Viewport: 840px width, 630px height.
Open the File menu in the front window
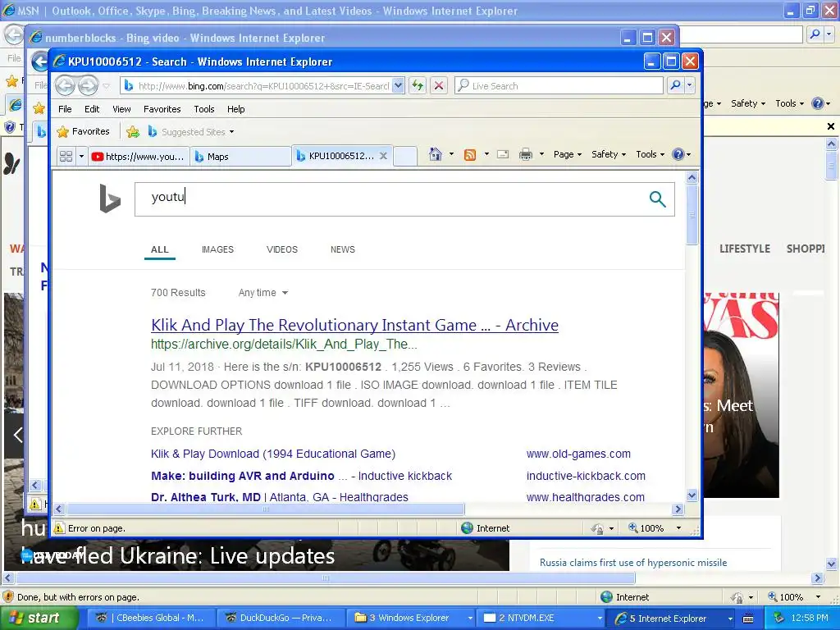65,109
